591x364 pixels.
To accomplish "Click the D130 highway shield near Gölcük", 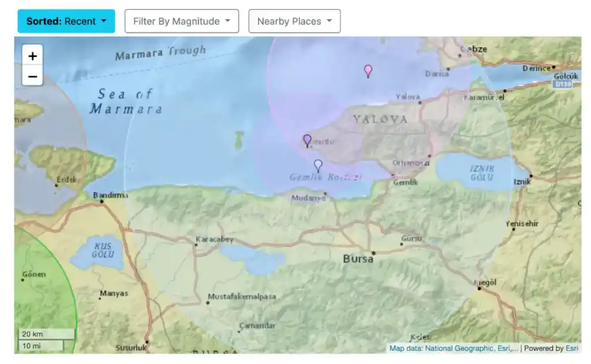I will (561, 84).
